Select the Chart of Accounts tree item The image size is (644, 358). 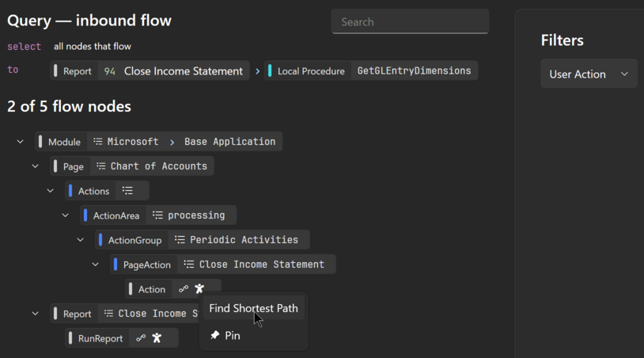tap(132, 166)
